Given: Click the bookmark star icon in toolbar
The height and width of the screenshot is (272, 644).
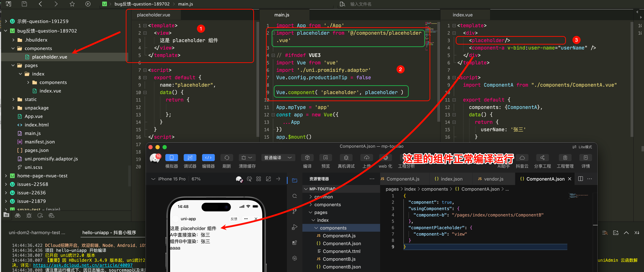Looking at the screenshot, I should pos(72,4).
